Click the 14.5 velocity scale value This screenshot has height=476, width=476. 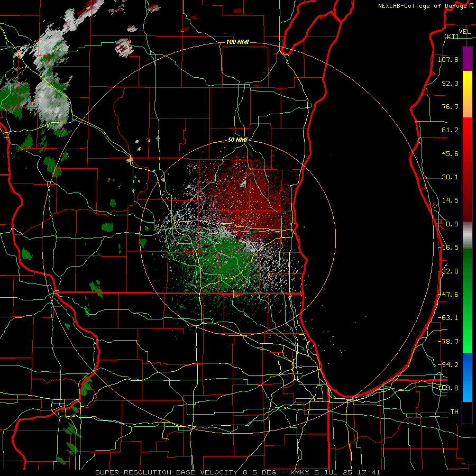[x=450, y=200]
